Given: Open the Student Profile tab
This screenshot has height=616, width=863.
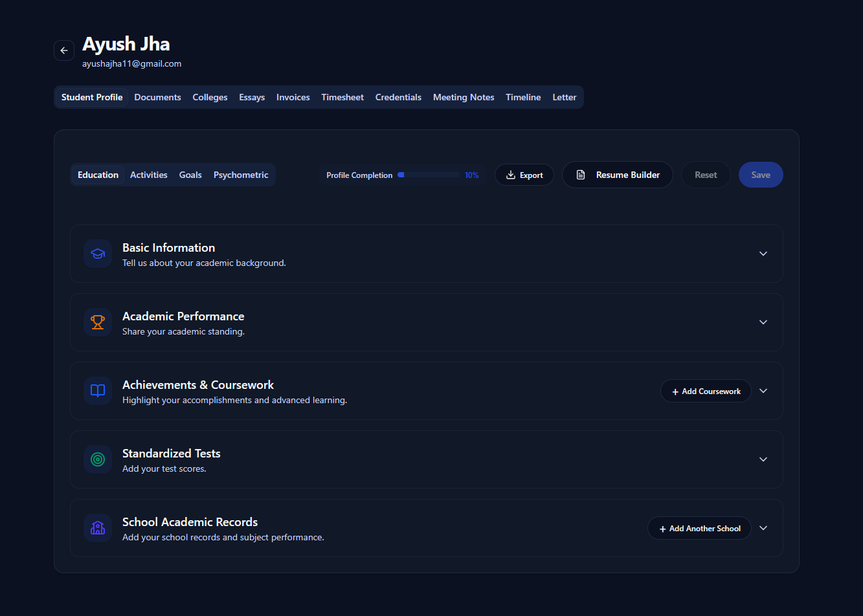Looking at the screenshot, I should click(92, 97).
